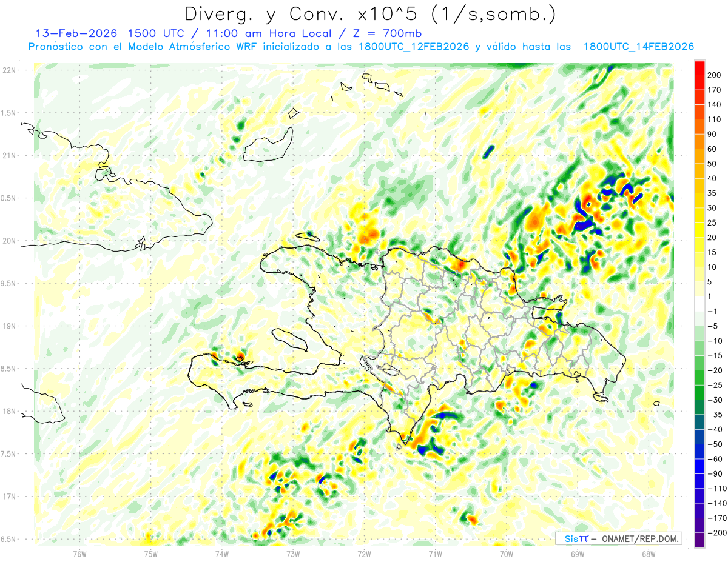This screenshot has width=728, height=562.
Task: Click the '90' positive colorbar value
Action: click(713, 134)
